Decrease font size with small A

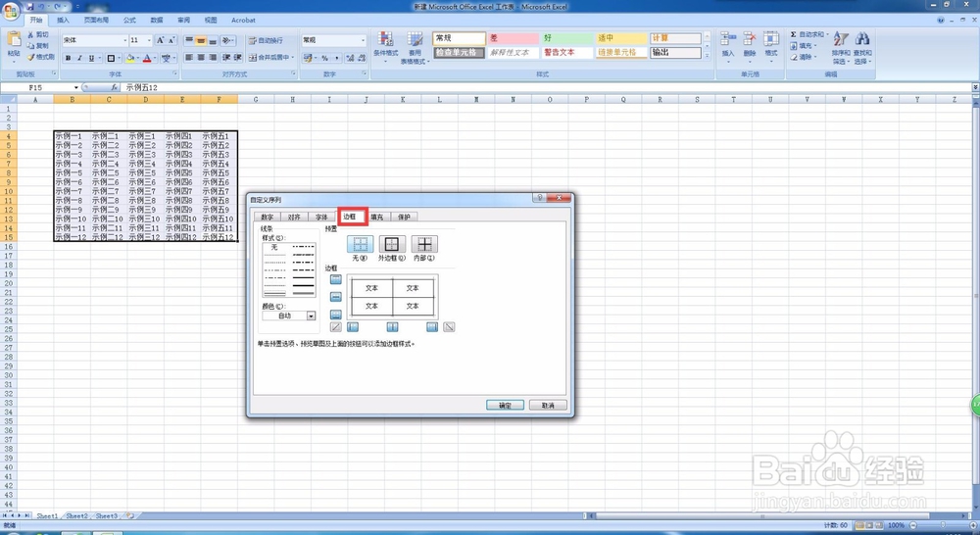(x=171, y=40)
